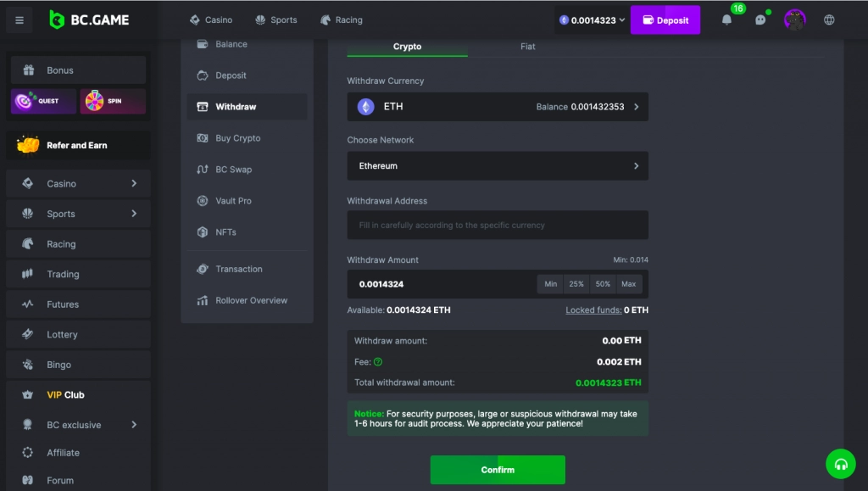This screenshot has width=868, height=491.
Task: Click the VIP Club sidebar label
Action: [x=66, y=394]
